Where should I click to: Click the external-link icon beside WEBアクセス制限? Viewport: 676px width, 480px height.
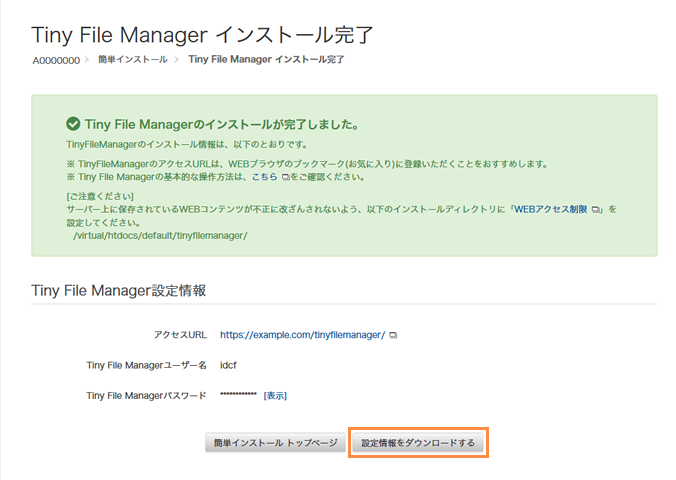pos(596,210)
